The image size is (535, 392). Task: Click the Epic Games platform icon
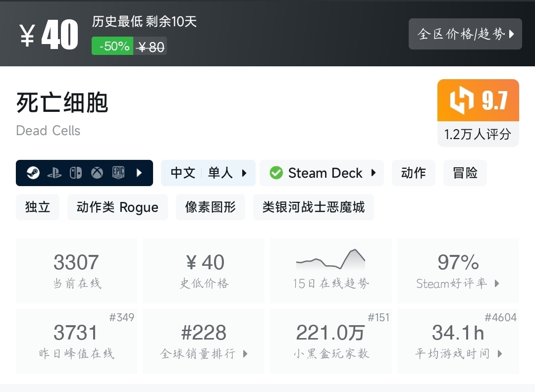tap(118, 173)
